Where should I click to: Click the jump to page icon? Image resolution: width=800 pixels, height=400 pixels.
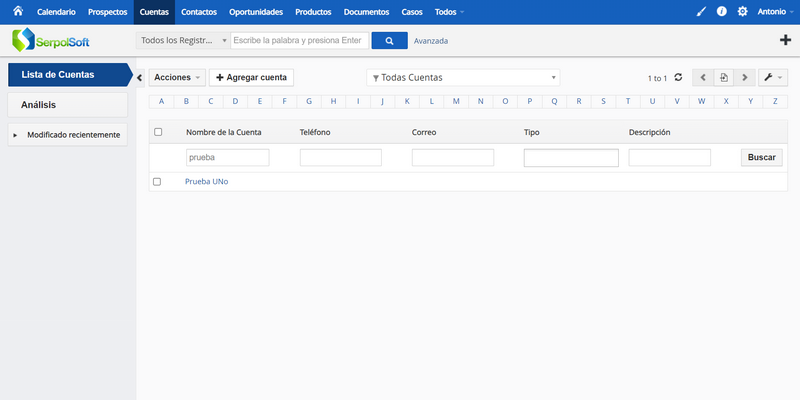723,78
